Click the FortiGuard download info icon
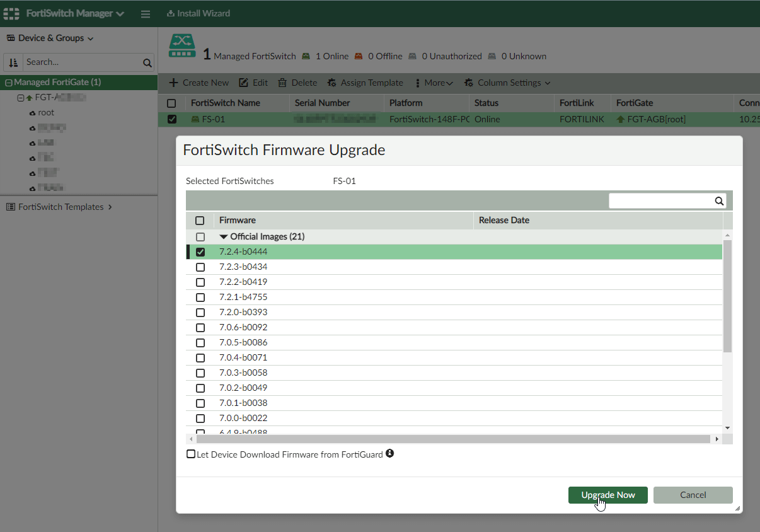Screen dimensions: 760x532 click(x=389, y=453)
